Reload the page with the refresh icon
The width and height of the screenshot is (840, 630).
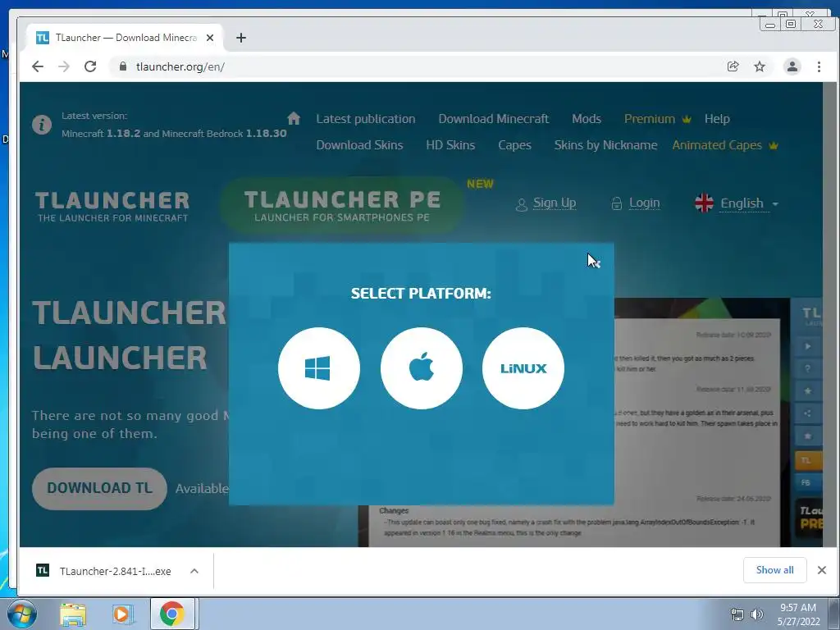90,66
